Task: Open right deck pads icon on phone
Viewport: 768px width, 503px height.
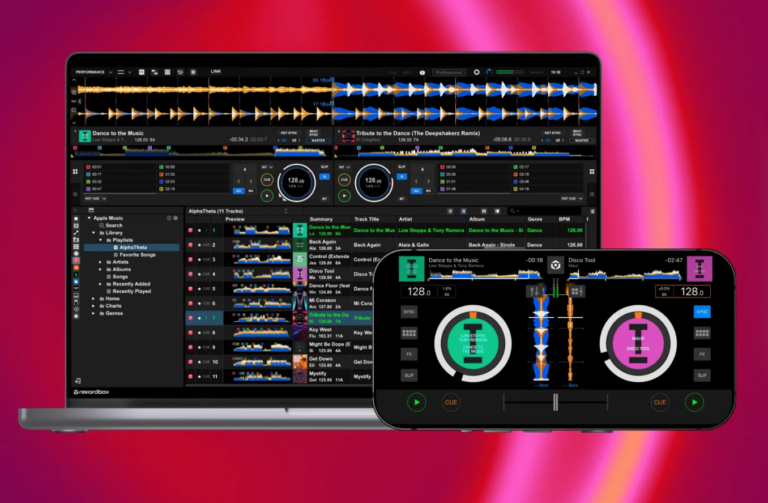Action: coord(576,291)
